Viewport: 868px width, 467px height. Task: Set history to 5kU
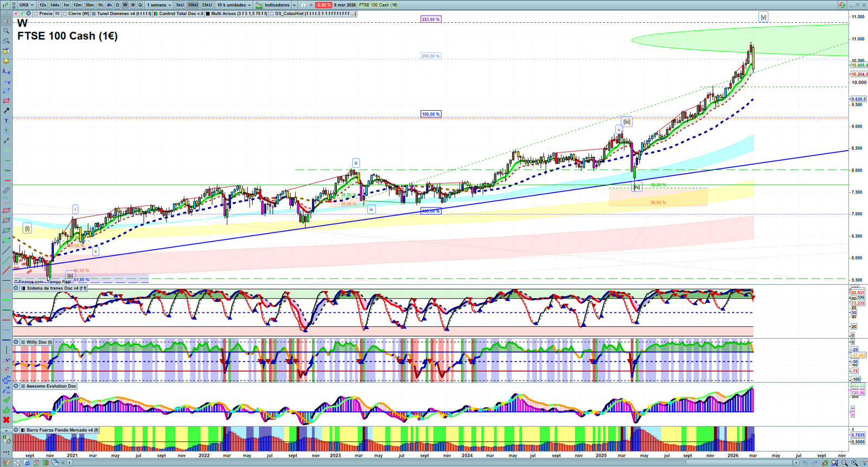180,5
